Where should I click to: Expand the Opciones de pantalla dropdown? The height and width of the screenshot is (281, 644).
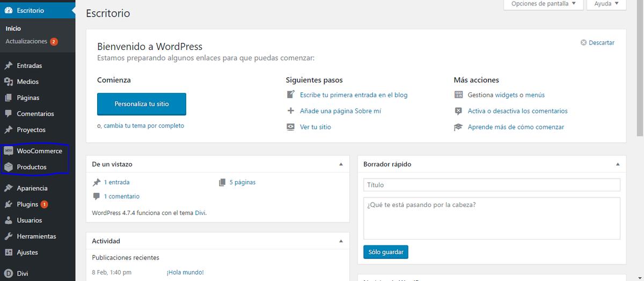543,4
